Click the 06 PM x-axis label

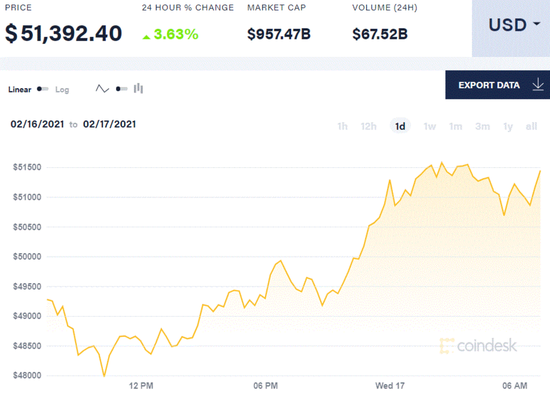(266, 386)
